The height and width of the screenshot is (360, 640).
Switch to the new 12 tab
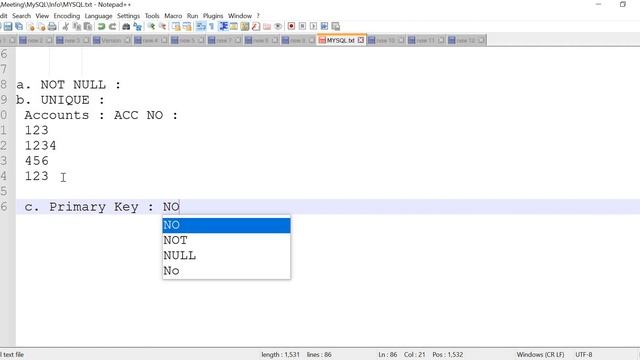(x=466, y=40)
